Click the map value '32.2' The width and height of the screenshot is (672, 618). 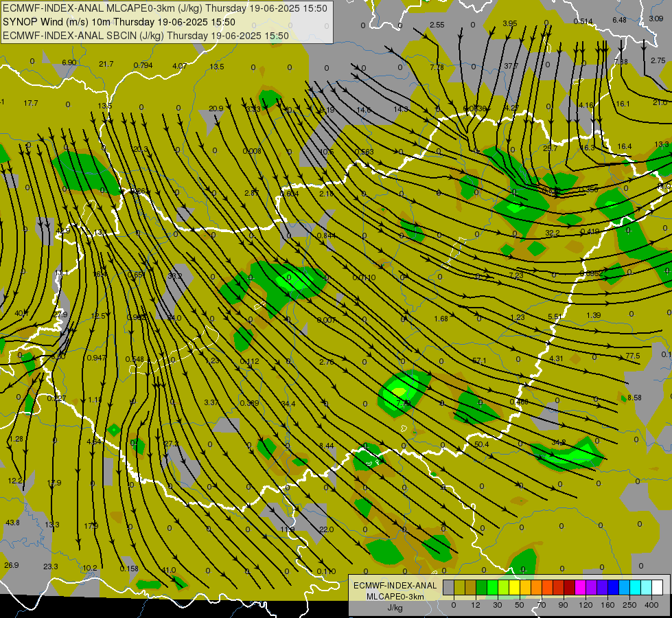pyautogui.click(x=553, y=233)
